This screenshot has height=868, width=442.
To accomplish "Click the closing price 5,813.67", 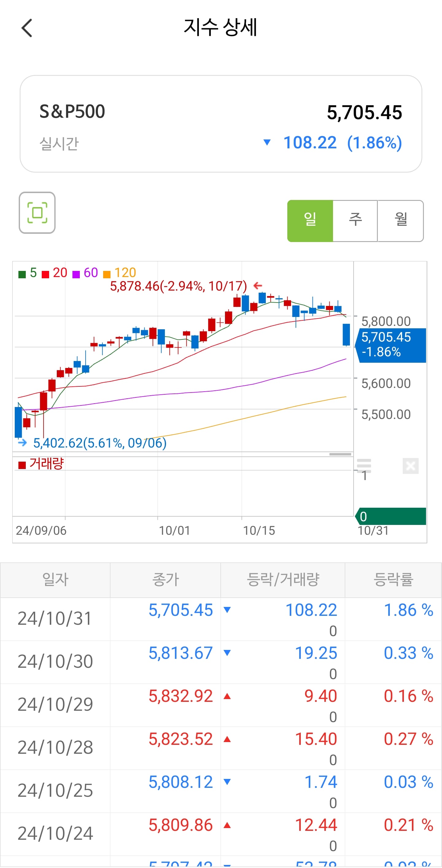I will click(181, 653).
